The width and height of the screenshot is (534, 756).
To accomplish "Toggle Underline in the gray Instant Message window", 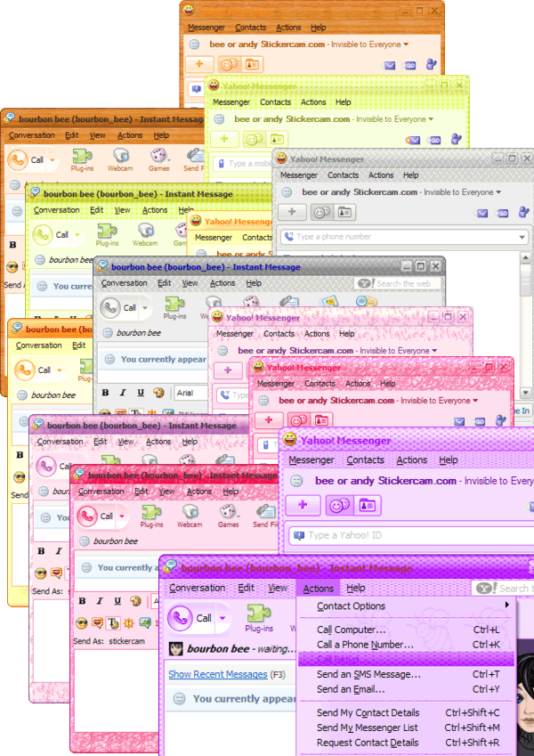I will click(141, 393).
